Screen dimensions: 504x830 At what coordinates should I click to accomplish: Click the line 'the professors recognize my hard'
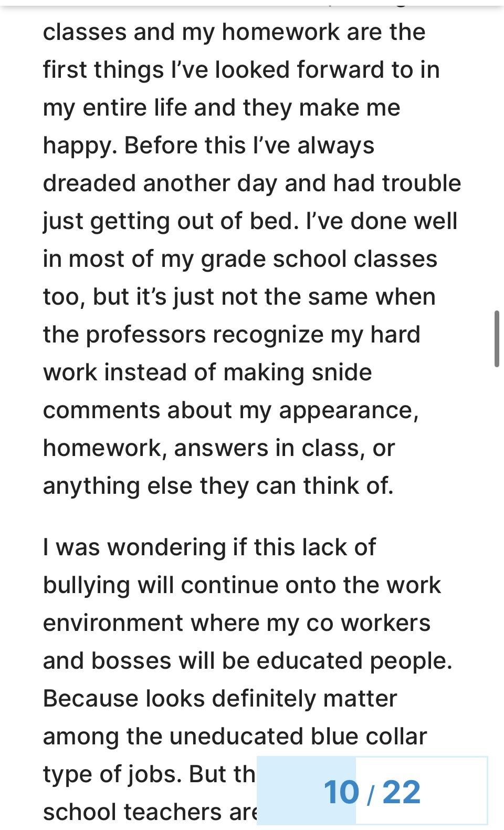tap(232, 335)
